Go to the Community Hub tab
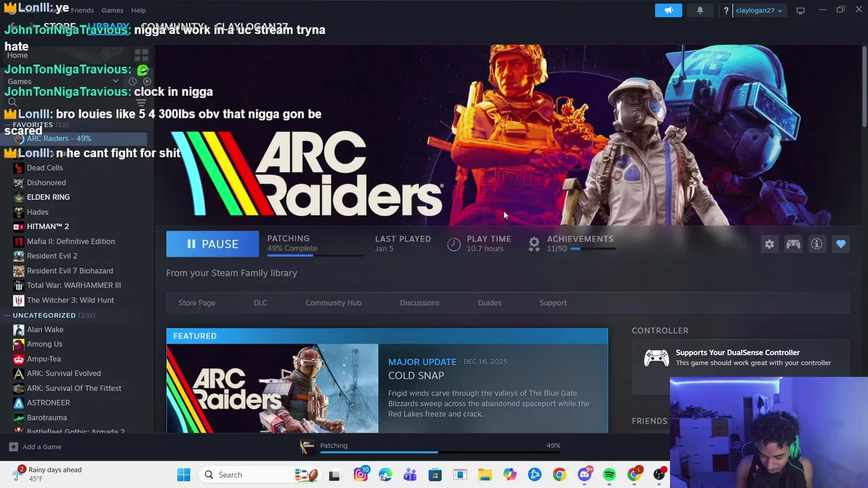868x488 pixels. 333,303
